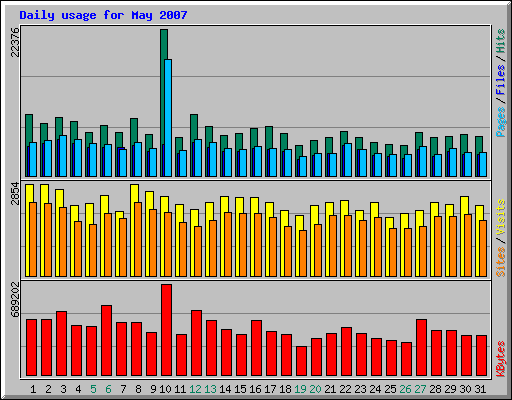Click the 2854 axis maximum label
The height and width of the screenshot is (400, 512).
(15, 193)
